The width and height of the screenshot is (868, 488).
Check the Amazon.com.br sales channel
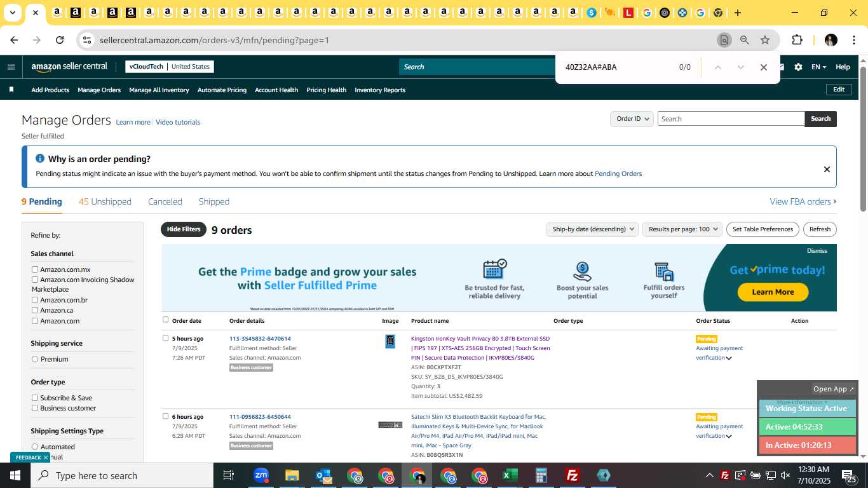pos(35,300)
